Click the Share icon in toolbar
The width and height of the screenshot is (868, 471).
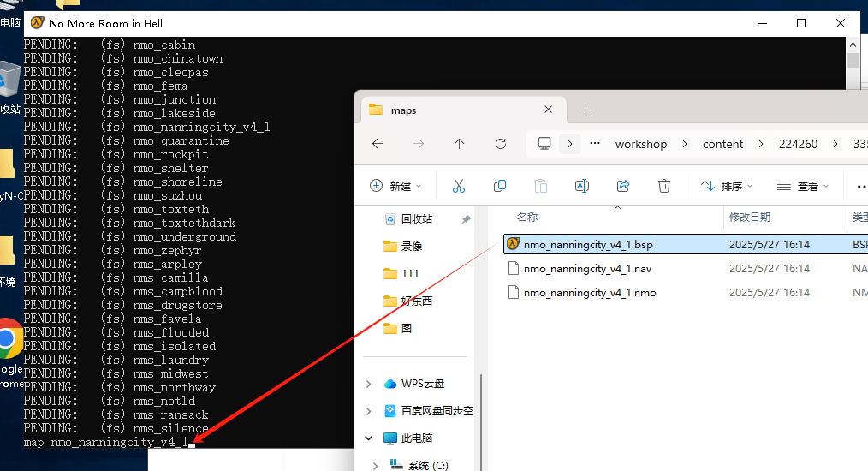623,186
